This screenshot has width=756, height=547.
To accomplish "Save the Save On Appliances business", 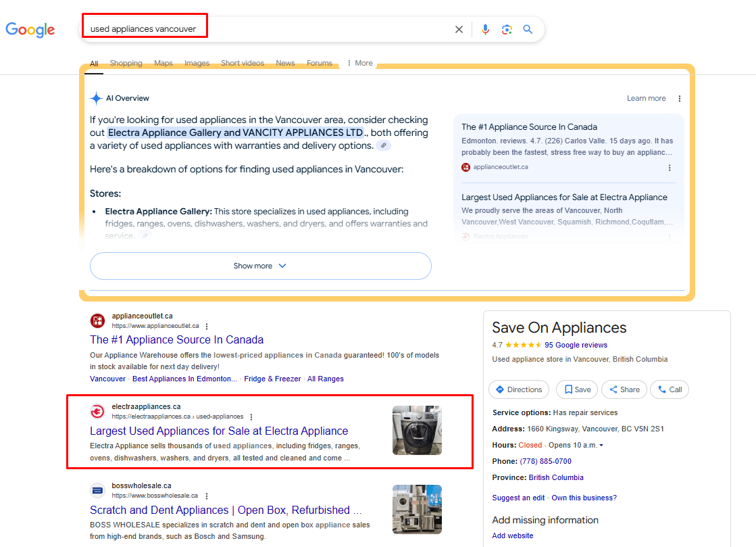I will 577,389.
